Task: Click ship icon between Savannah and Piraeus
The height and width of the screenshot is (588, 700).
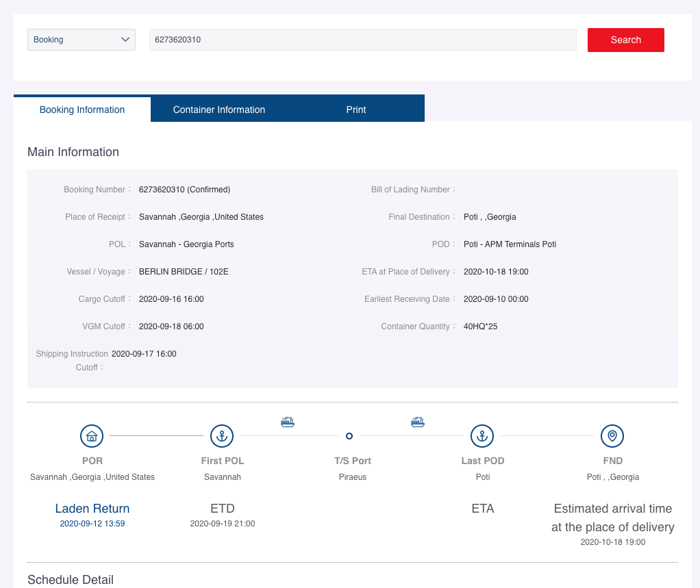Action: point(288,422)
